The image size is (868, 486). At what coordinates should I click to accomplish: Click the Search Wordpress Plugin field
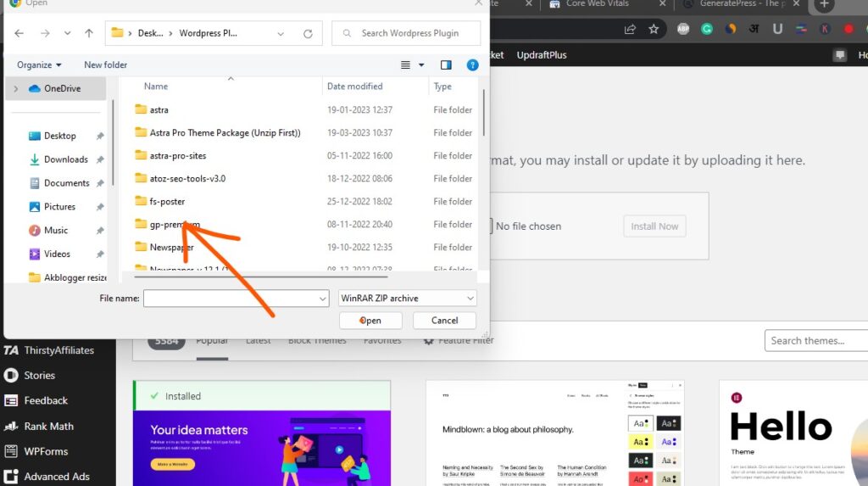point(406,33)
